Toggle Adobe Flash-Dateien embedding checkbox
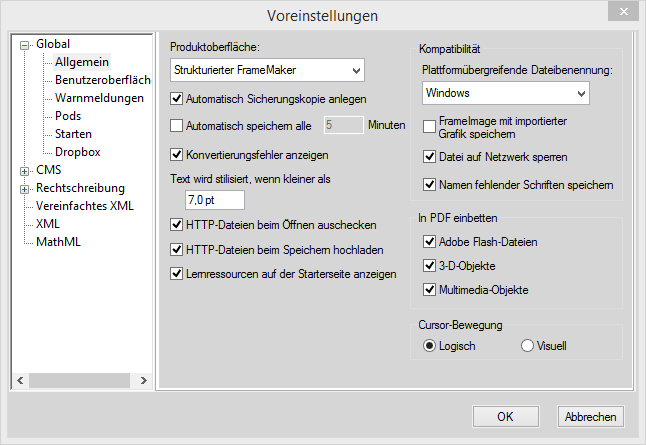646x445 pixels. pyautogui.click(x=430, y=242)
